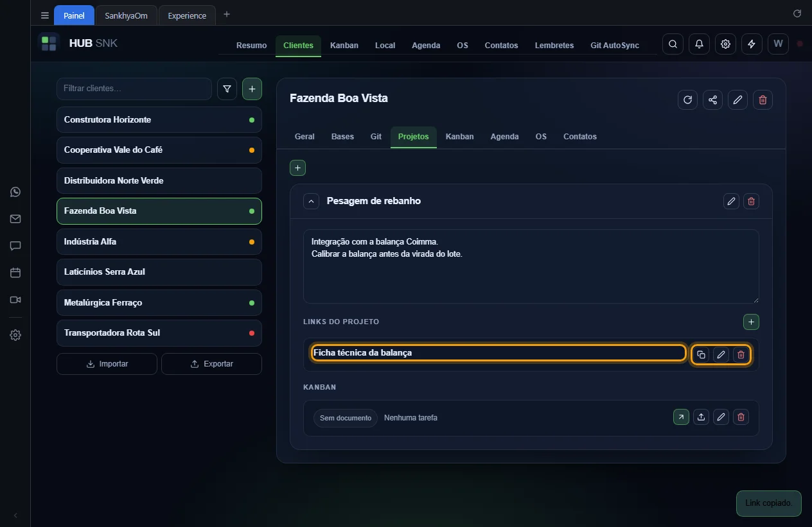812x527 pixels.
Task: Edit the Pesagem de rebanho project
Action: (x=731, y=202)
